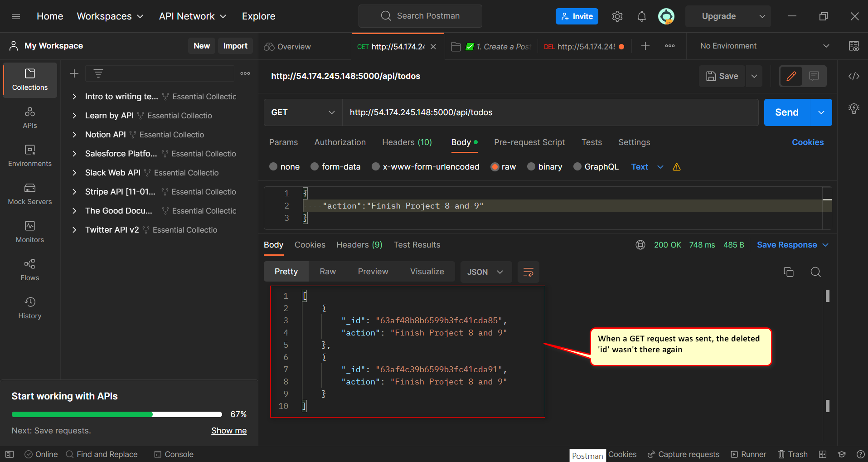Screen dimensions: 868x462
Task: Open notifications bell icon
Action: [x=641, y=16]
